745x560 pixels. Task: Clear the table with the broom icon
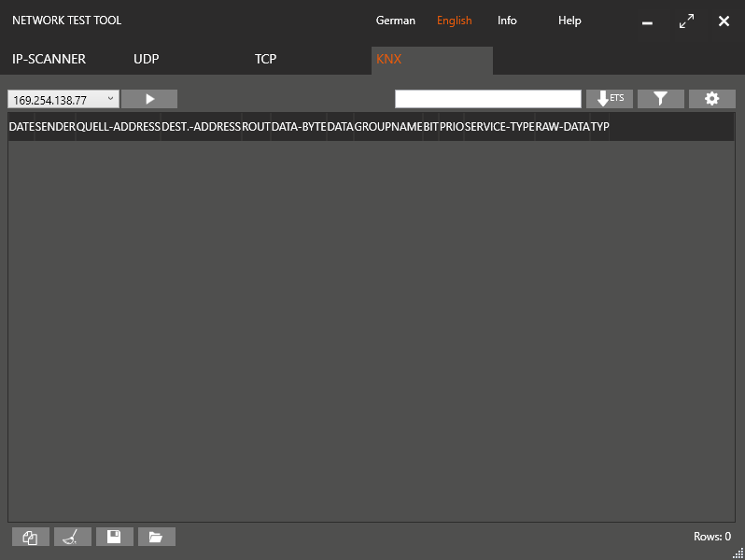(x=72, y=537)
